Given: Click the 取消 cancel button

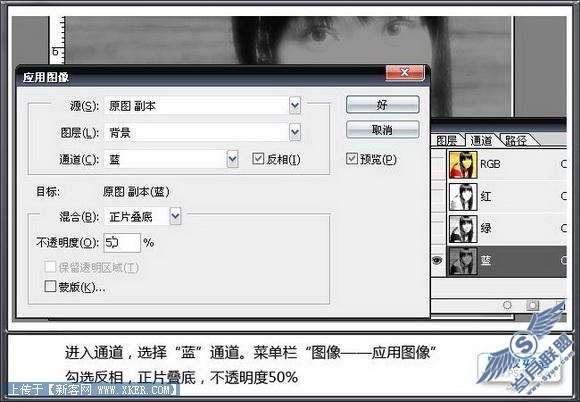Looking at the screenshot, I should (382, 130).
